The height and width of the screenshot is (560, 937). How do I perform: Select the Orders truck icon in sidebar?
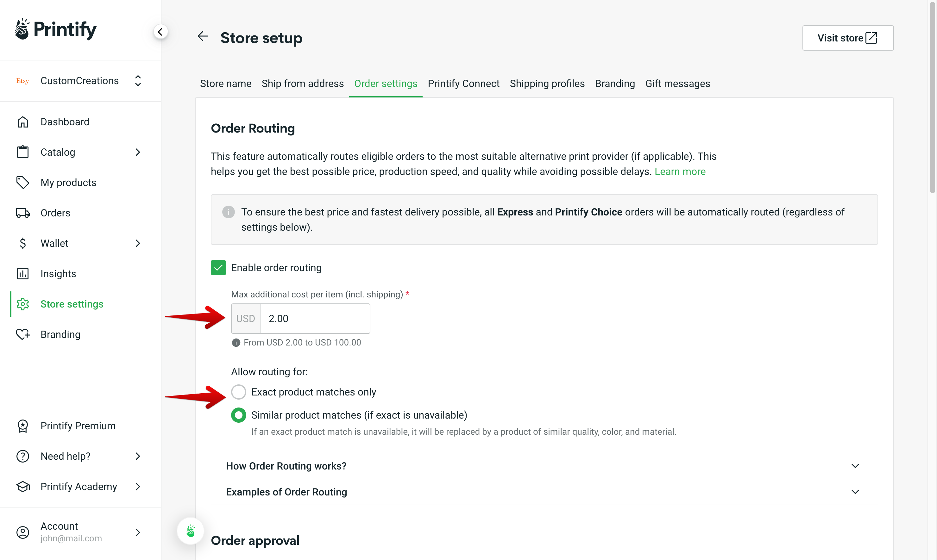click(23, 213)
